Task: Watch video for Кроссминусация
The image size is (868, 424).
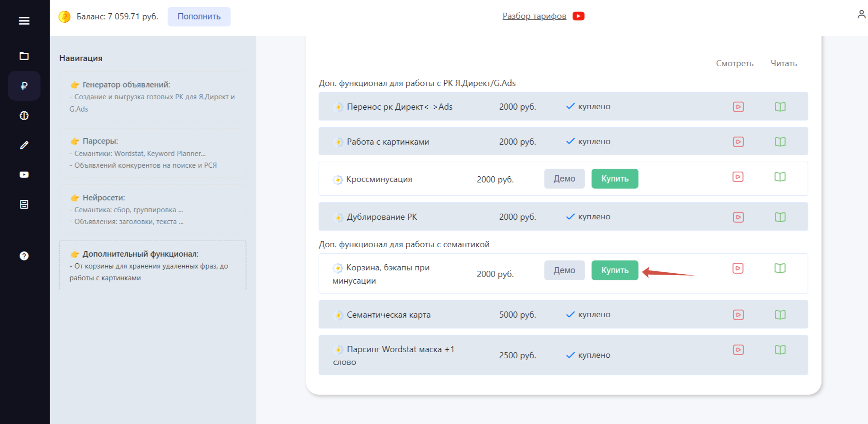Action: [738, 177]
